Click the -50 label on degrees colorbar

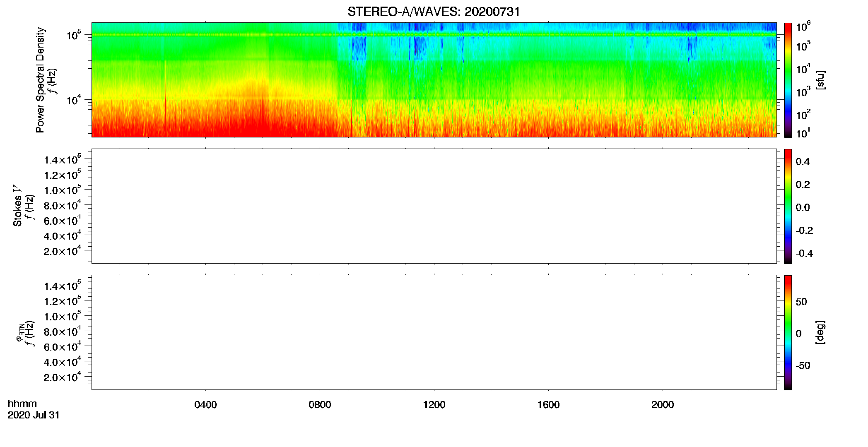tap(803, 366)
